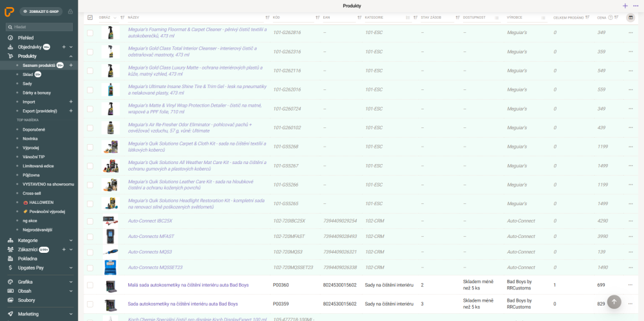Image resolution: width=644 pixels, height=321 pixels.
Task: Open column settings icon in table header
Action: pos(630,17)
